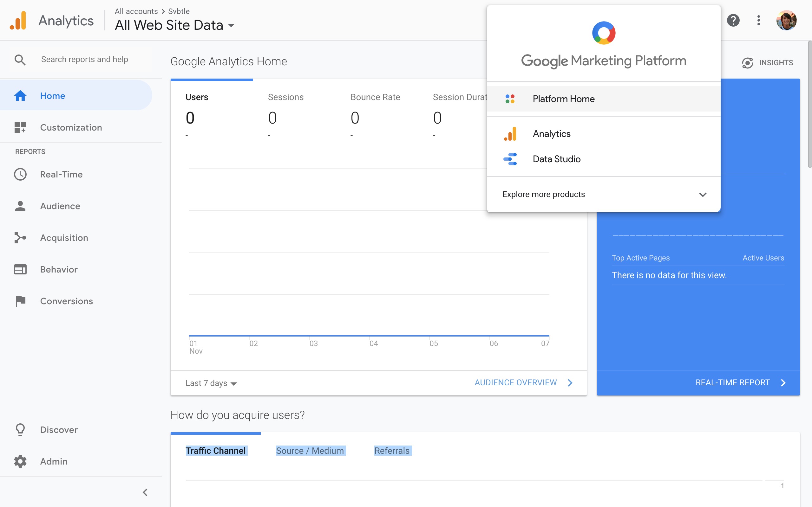
Task: Open the Audience section icon
Action: (20, 206)
